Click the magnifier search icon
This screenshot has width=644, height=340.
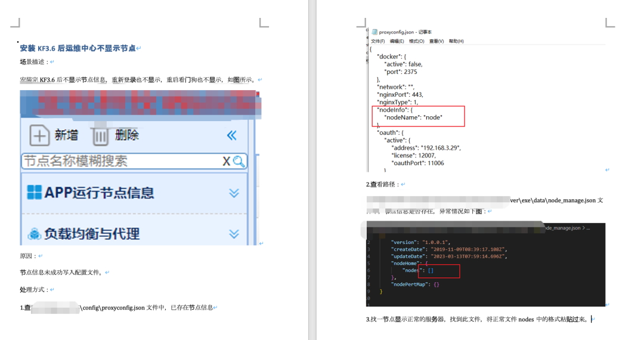pos(239,161)
